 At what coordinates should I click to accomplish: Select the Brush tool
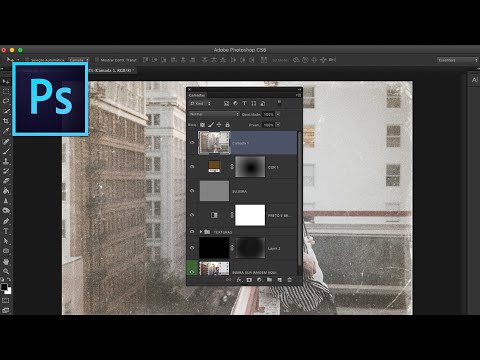pyautogui.click(x=6, y=152)
